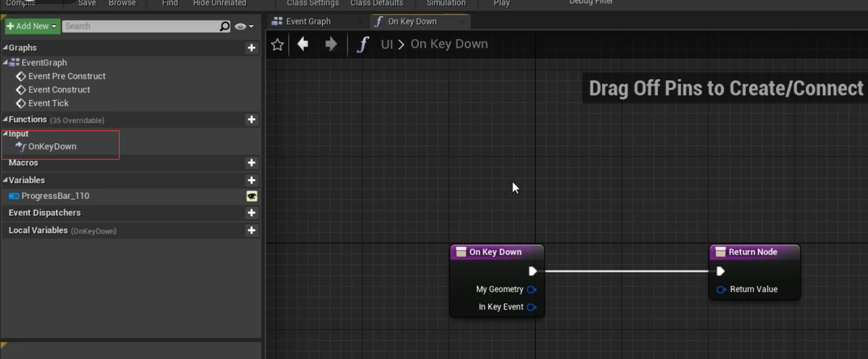The image size is (868, 359).
Task: Click the Event Tick diamond icon
Action: (21, 103)
